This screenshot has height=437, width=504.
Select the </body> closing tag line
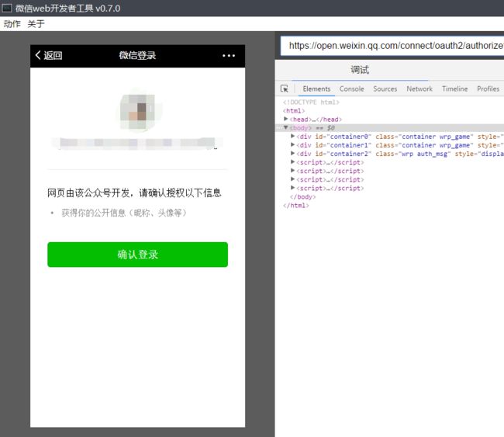[302, 196]
